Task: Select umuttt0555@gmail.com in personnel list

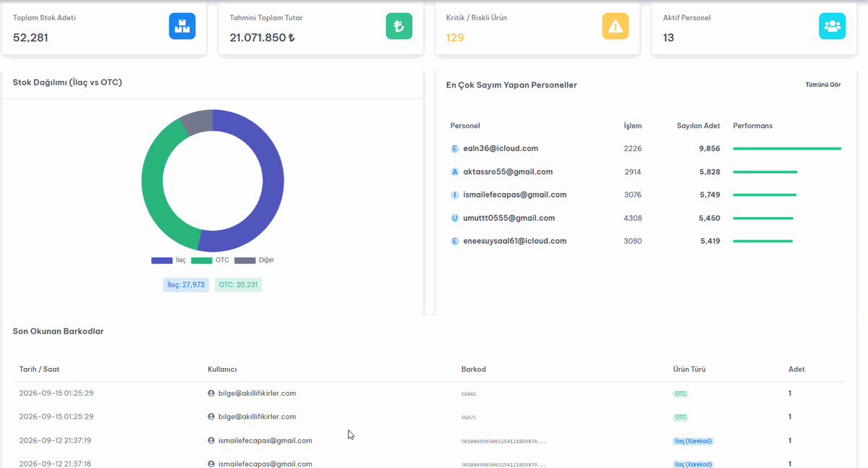Action: [509, 218]
